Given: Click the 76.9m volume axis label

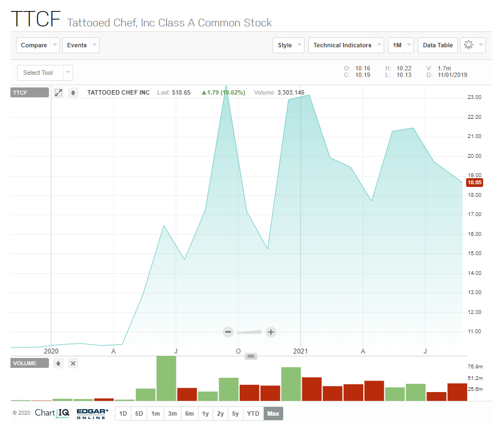Looking at the screenshot, I should coord(475,367).
